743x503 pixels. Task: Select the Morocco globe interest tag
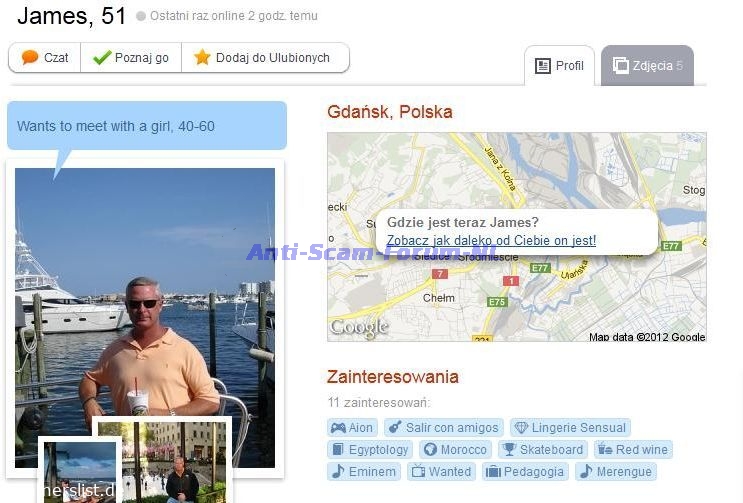point(455,449)
